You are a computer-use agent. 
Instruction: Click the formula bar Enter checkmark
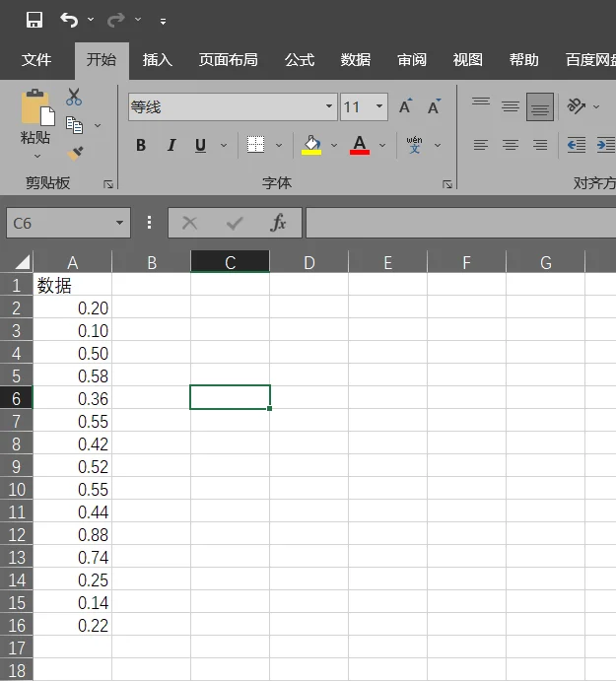235,224
